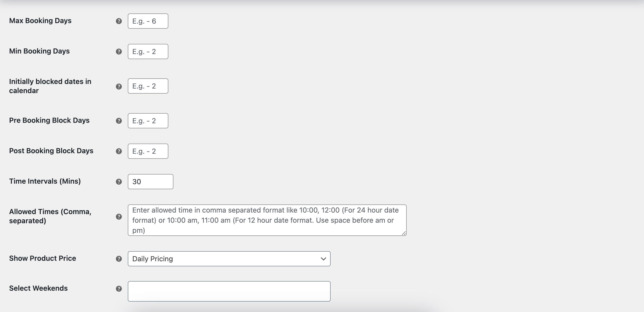
Task: Click the Time Intervals field showing 30
Action: tap(150, 181)
